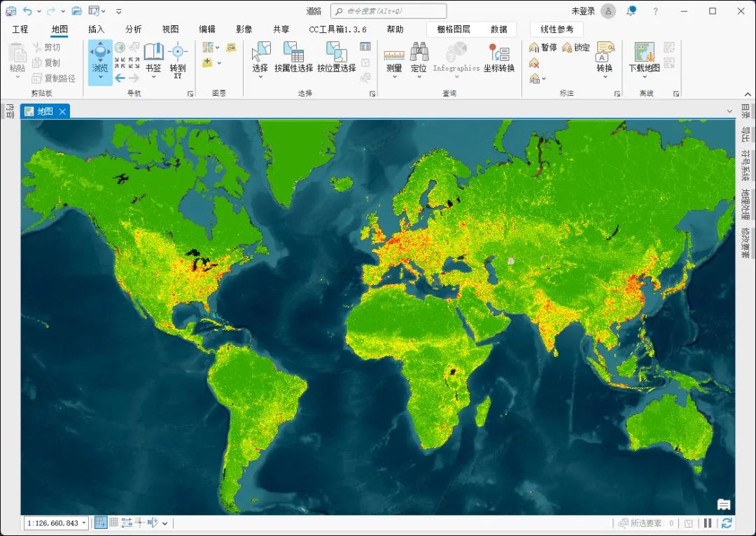Open selection group dialog launcher
Image resolution: width=756 pixels, height=536 pixels.
tap(372, 94)
